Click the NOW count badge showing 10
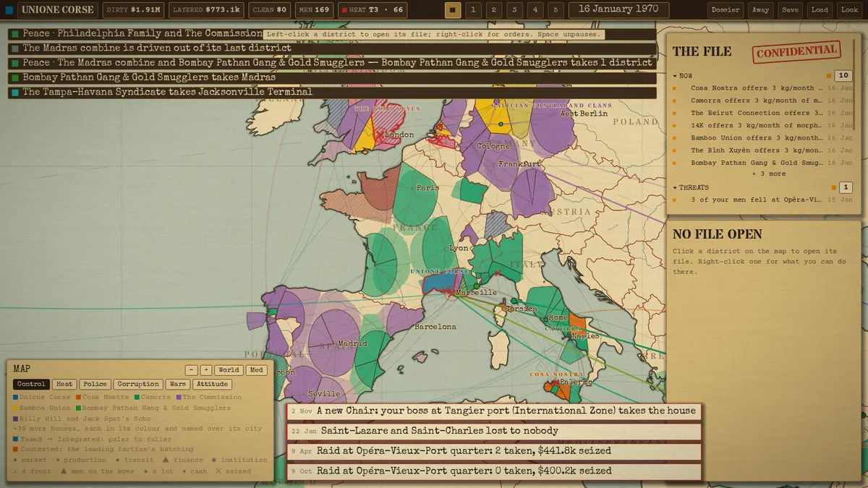Screen dimensions: 868x488 [x=843, y=76]
